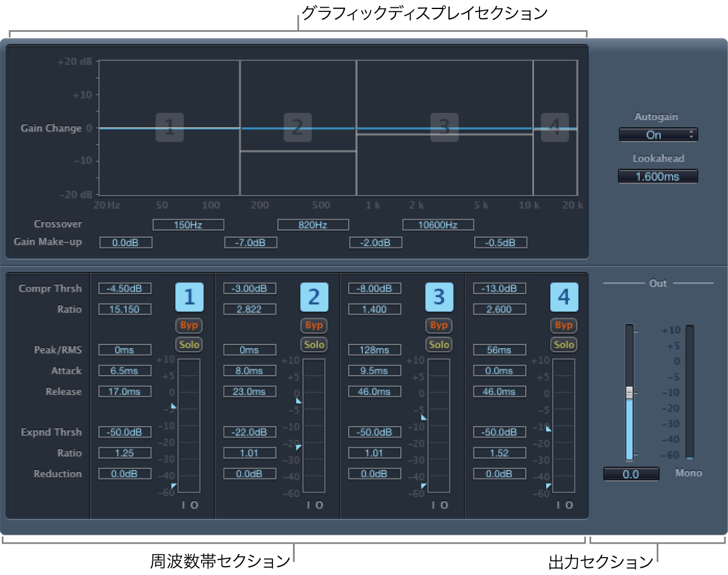Select band 3 in the frequency band section
This screenshot has height=575, width=728.
click(439, 297)
